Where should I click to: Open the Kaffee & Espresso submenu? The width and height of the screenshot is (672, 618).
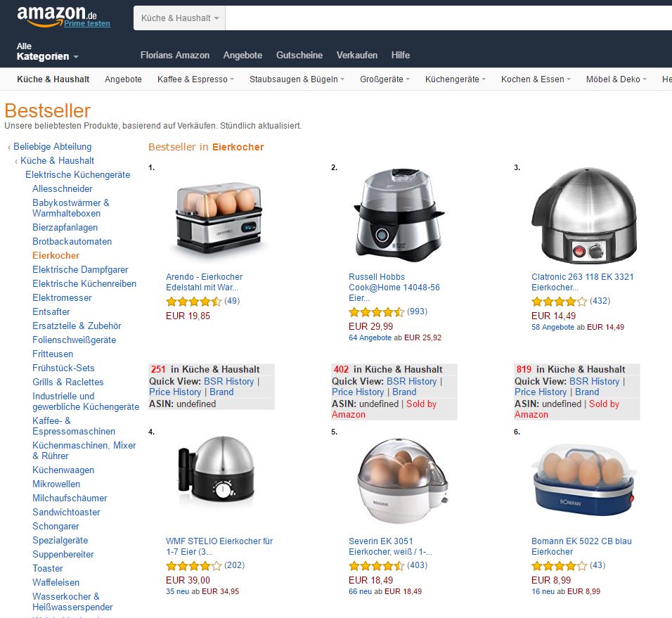(195, 79)
